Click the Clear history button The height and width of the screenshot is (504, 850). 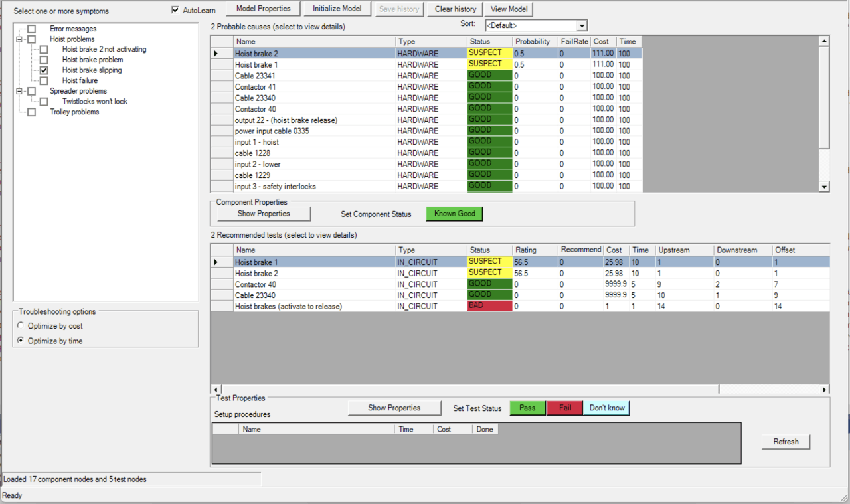455,9
